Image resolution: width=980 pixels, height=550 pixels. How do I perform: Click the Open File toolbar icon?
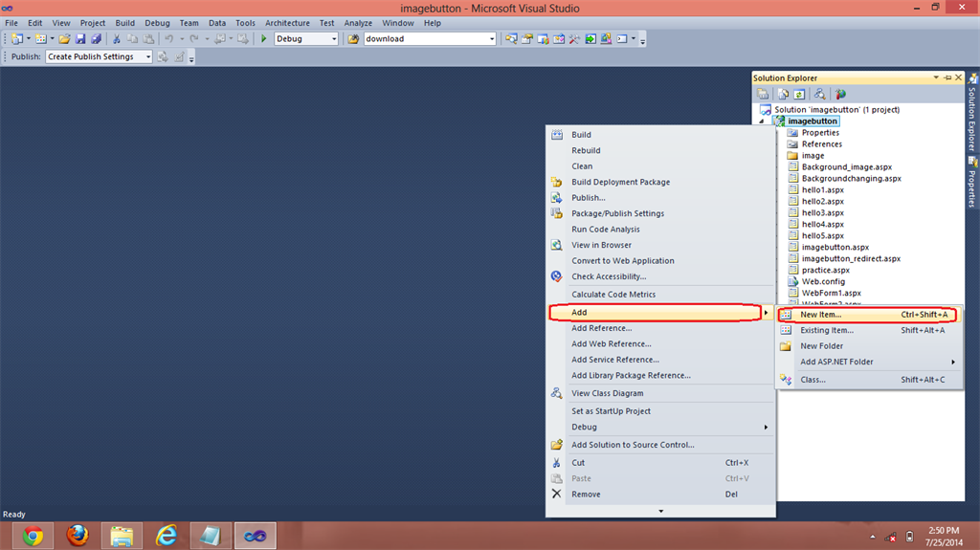coord(64,39)
